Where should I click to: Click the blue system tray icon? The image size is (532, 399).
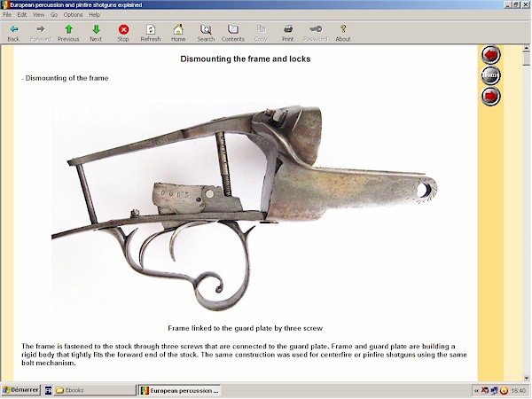tap(495, 391)
